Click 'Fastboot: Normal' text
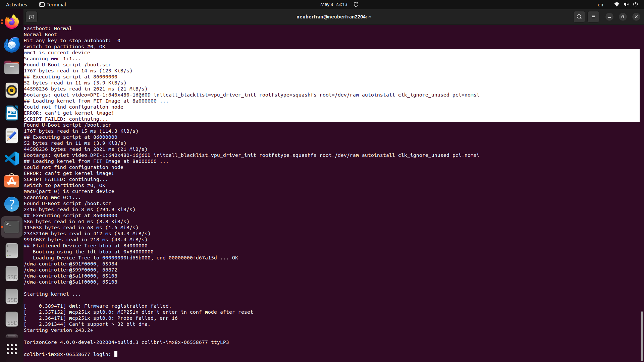Viewport: 644px width, 362px height. pyautogui.click(x=48, y=28)
